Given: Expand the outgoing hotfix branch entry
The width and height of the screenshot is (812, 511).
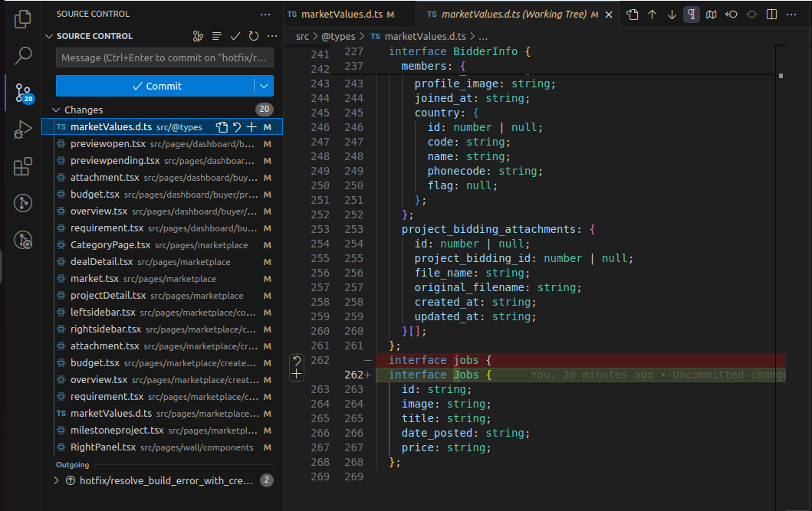Looking at the screenshot, I should (56, 480).
